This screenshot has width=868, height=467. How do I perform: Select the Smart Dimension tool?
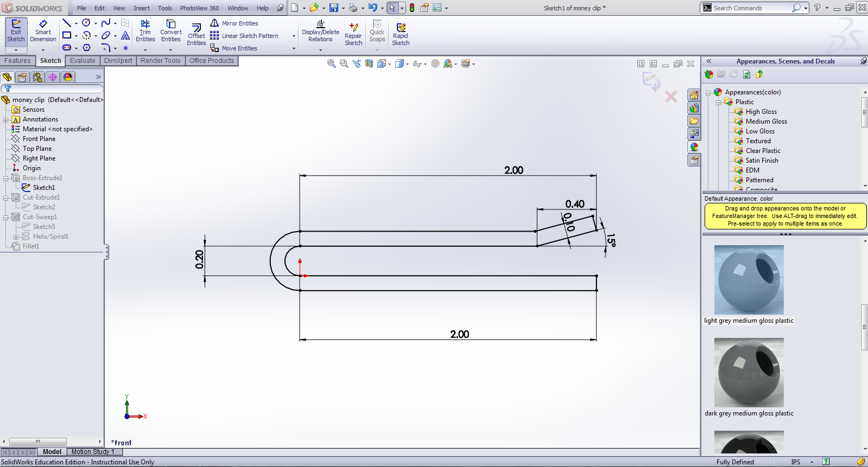tap(43, 32)
